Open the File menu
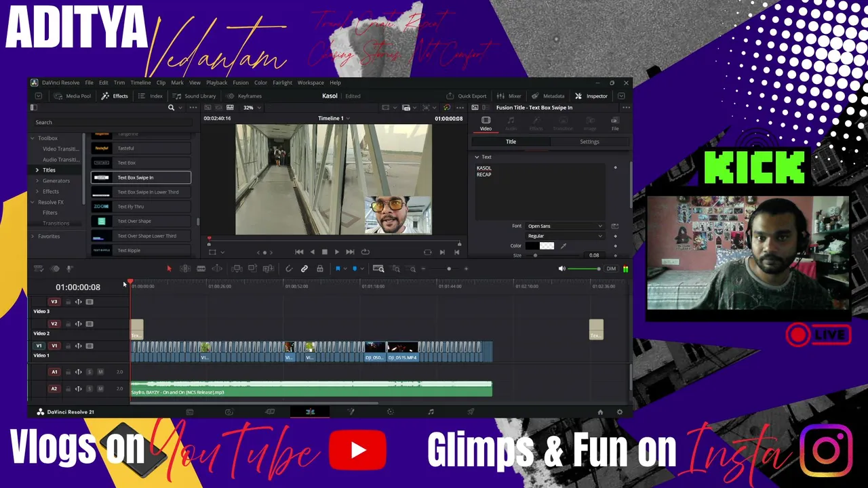Viewport: 868px width, 488px height. (x=89, y=83)
